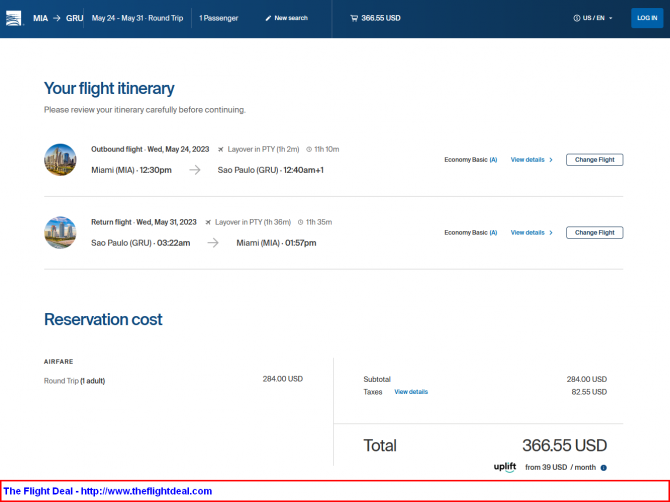
Task: Click the Uplift financing logo
Action: point(505,467)
